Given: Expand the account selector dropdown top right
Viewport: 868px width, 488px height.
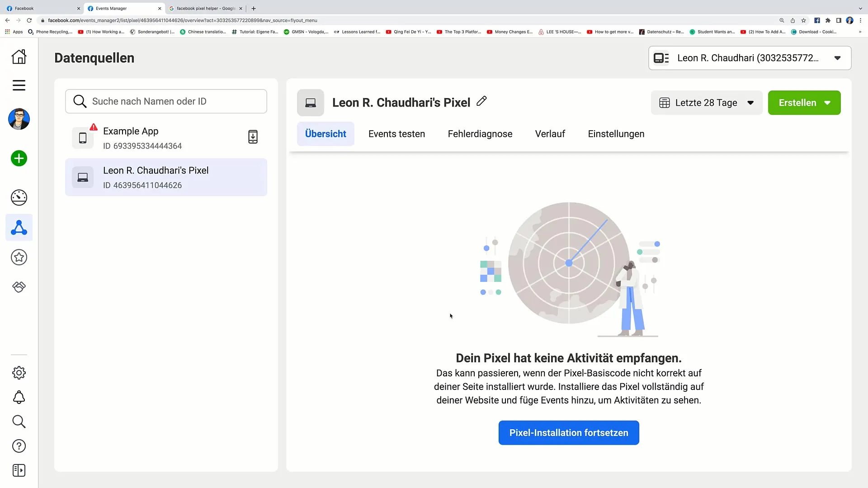Looking at the screenshot, I should coord(838,58).
